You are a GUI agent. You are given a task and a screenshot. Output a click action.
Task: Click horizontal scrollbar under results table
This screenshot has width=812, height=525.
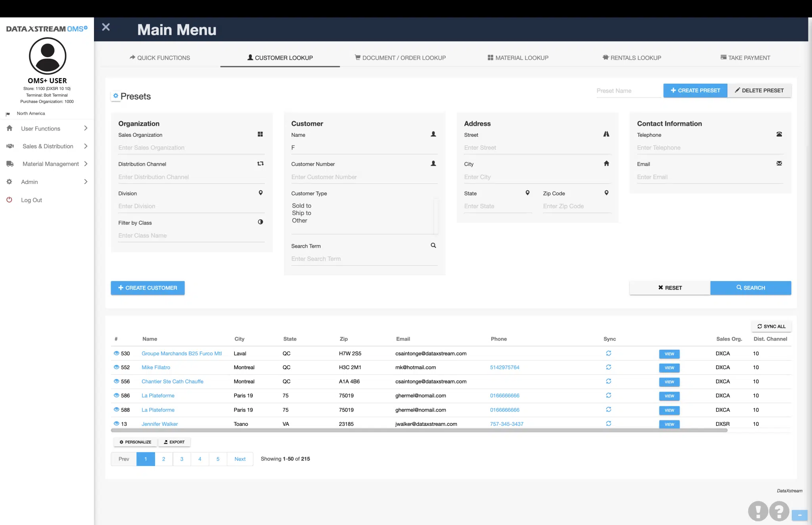tap(419, 430)
